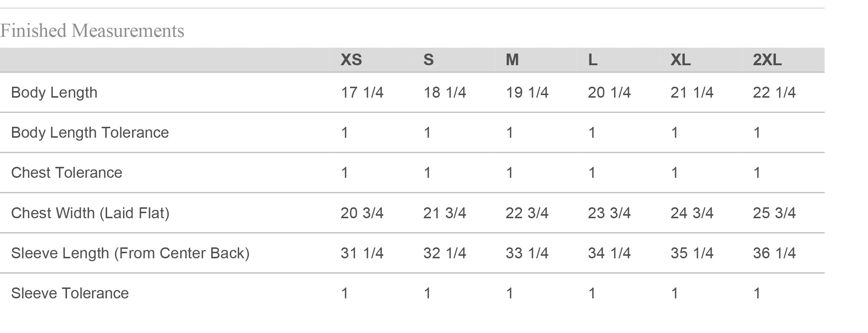Click Sleeve Length value 36 1/4
This screenshot has height=333, width=868.
tap(774, 253)
